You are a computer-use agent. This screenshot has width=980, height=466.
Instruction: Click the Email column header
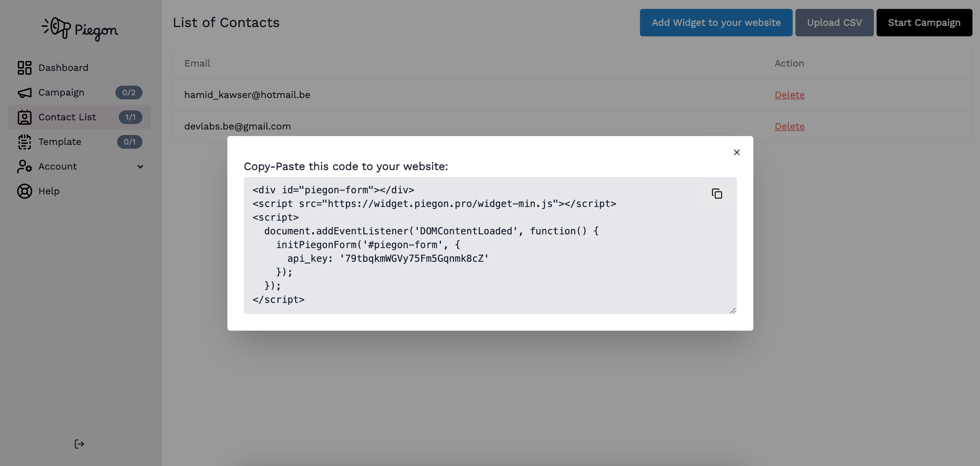coord(197,64)
